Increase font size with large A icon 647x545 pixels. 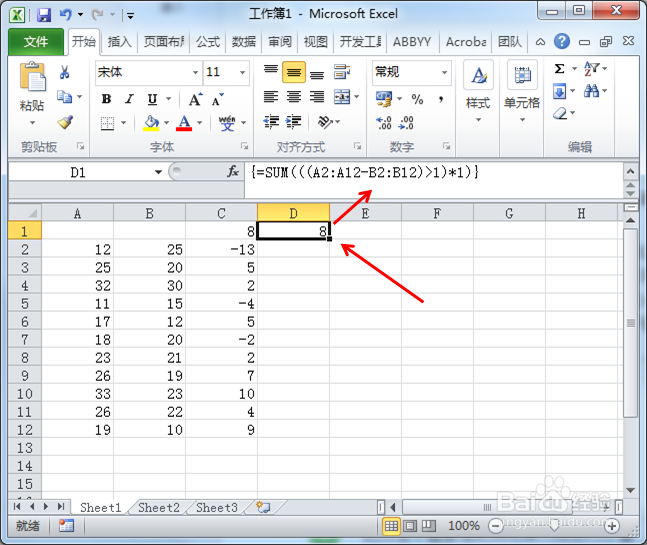click(x=195, y=99)
